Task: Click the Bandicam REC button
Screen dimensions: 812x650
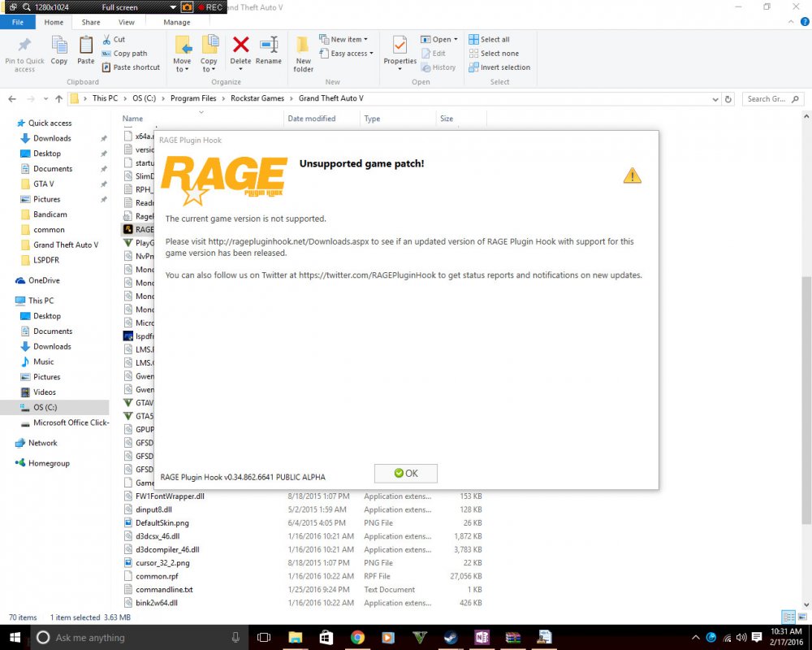Action: click(209, 7)
